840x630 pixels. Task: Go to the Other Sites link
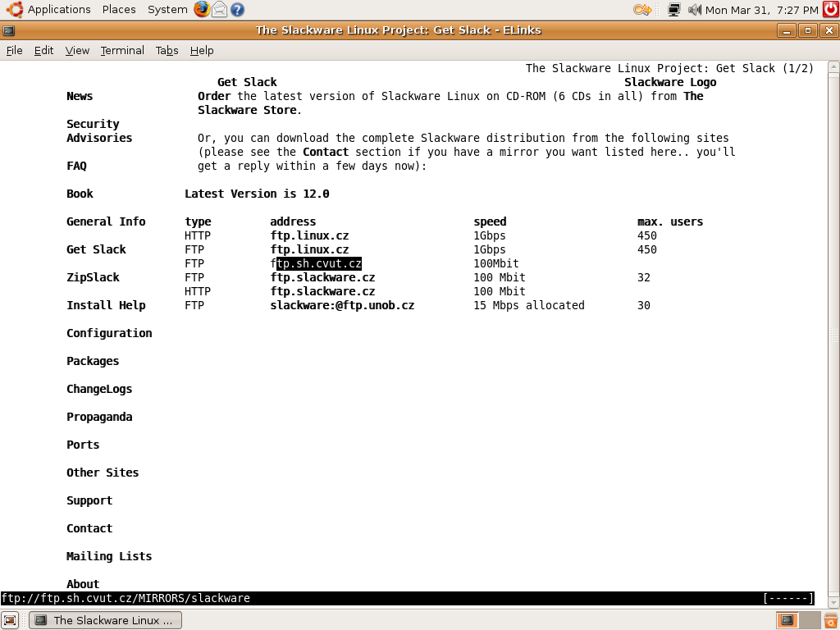103,472
